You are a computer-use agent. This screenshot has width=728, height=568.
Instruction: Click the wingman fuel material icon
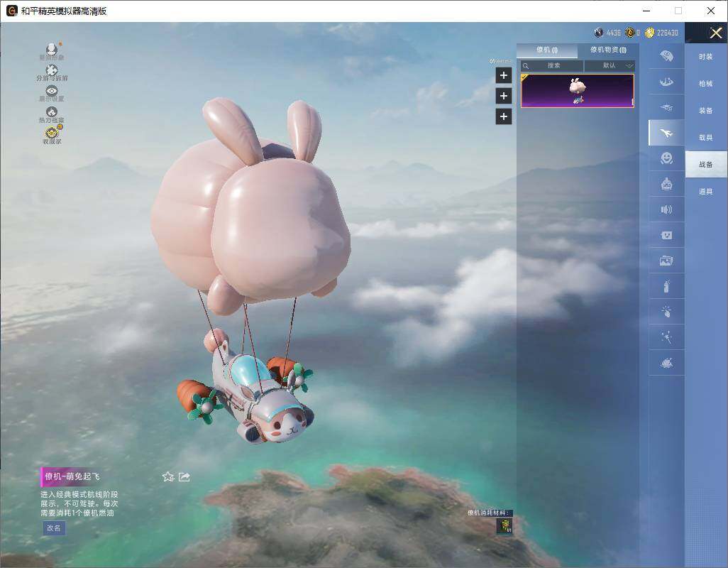tap(504, 525)
